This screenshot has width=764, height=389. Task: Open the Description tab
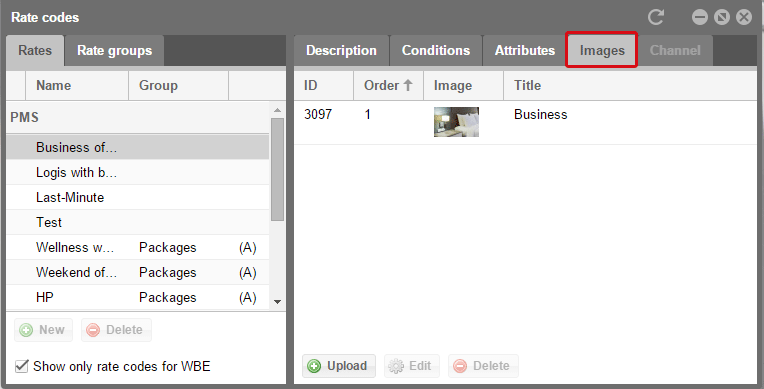pyautogui.click(x=341, y=51)
